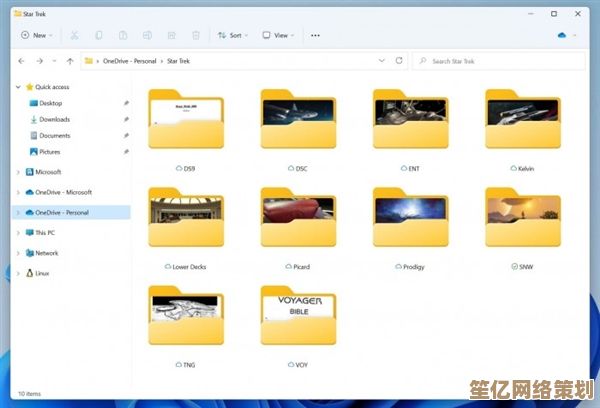The image size is (600, 408).
Task: Click the Delete trash icon
Action: point(195,35)
